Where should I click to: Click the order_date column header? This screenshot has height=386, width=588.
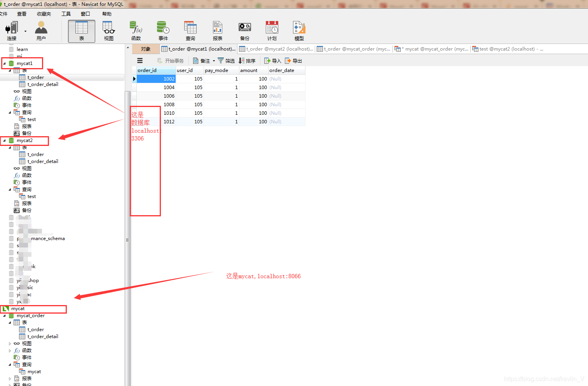coord(287,70)
